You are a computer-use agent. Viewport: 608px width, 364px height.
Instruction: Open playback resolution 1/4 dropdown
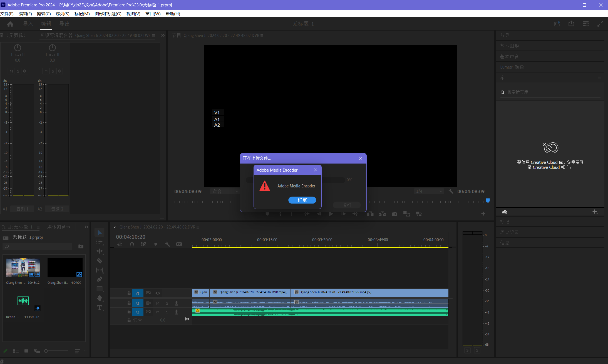pos(428,191)
